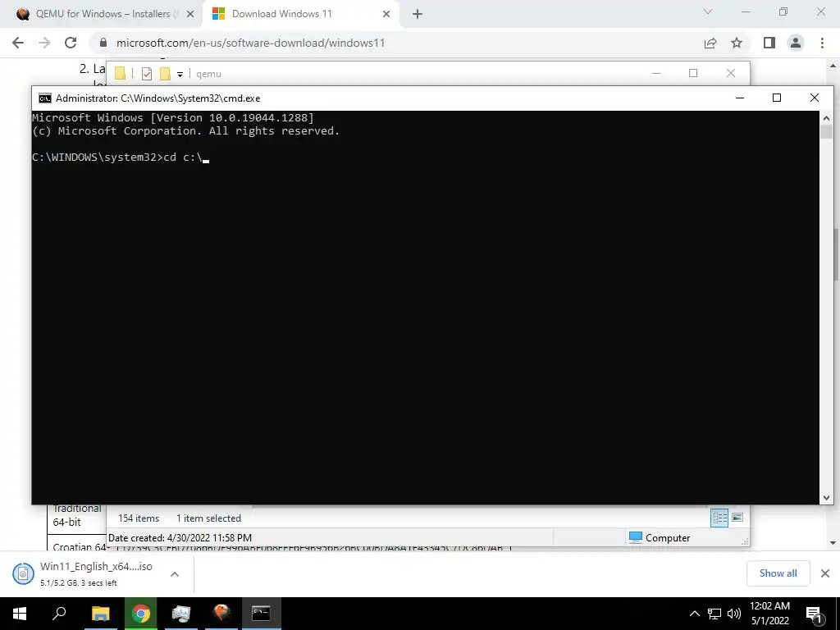Image resolution: width=840 pixels, height=630 pixels.
Task: Switch Explorer to large thumbnails view
Action: coord(737,518)
